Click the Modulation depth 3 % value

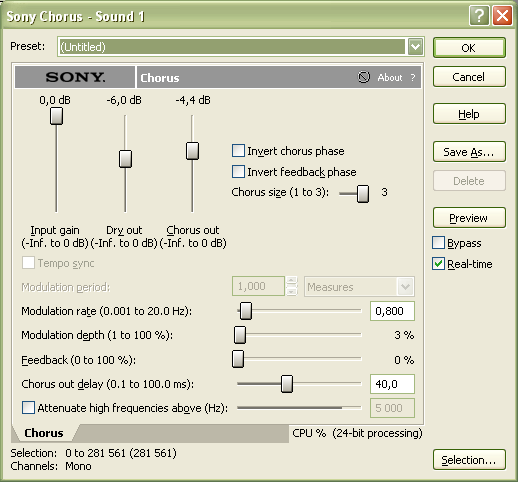tap(404, 335)
